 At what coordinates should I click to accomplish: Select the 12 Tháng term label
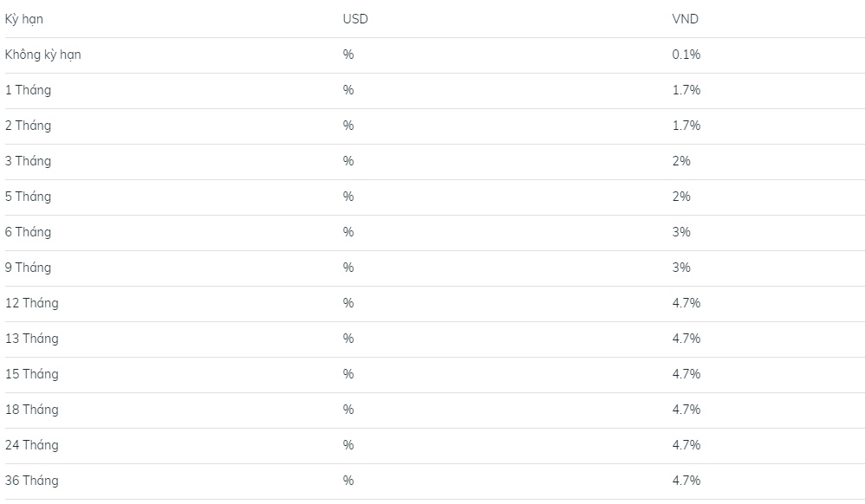click(x=32, y=303)
